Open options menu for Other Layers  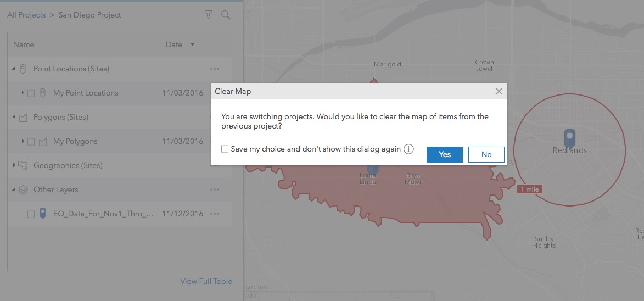(x=214, y=189)
